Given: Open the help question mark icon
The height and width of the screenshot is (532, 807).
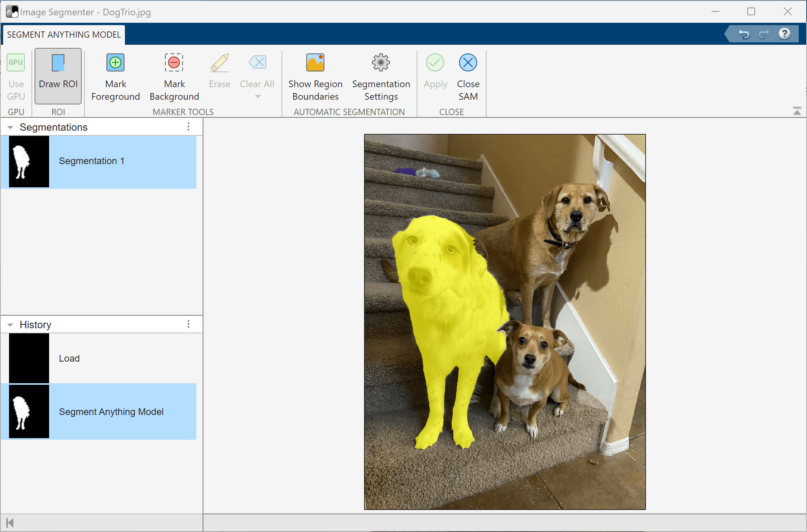Looking at the screenshot, I should pos(784,34).
